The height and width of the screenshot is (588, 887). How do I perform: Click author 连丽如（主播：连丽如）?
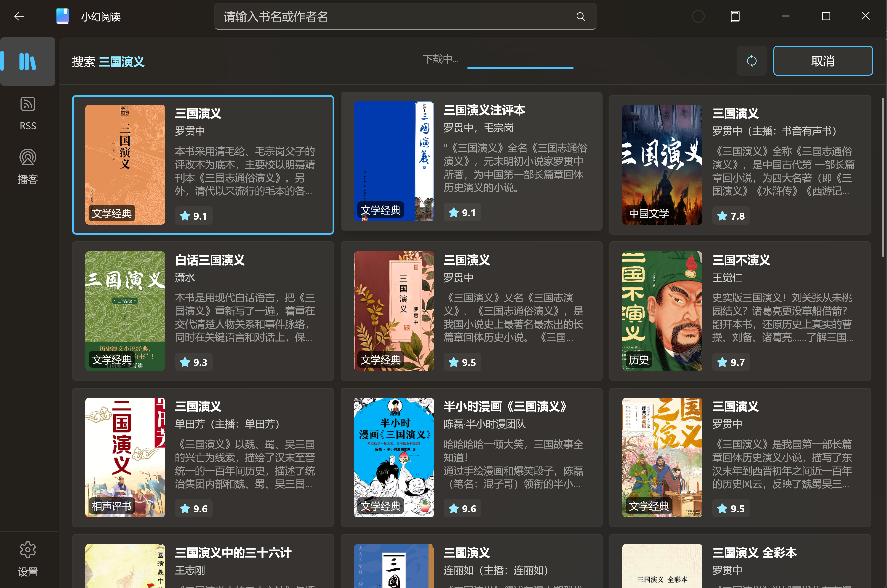point(498,570)
